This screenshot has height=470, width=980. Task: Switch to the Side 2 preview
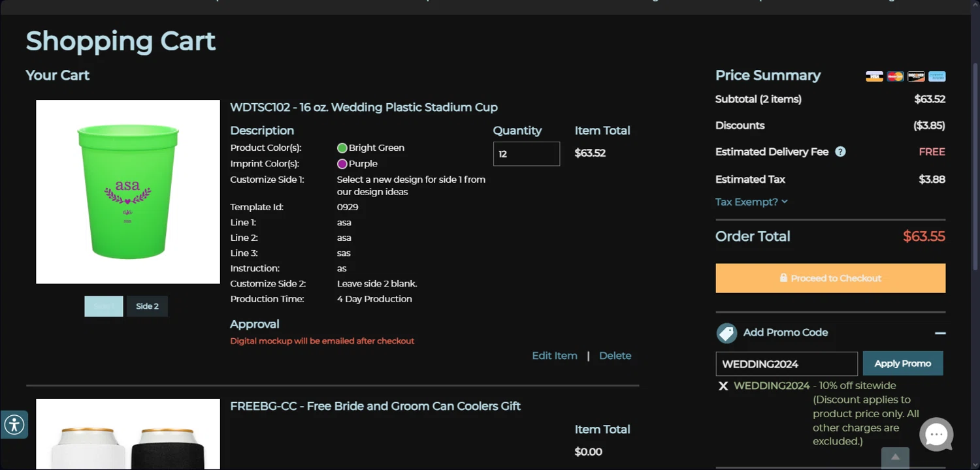(x=147, y=306)
